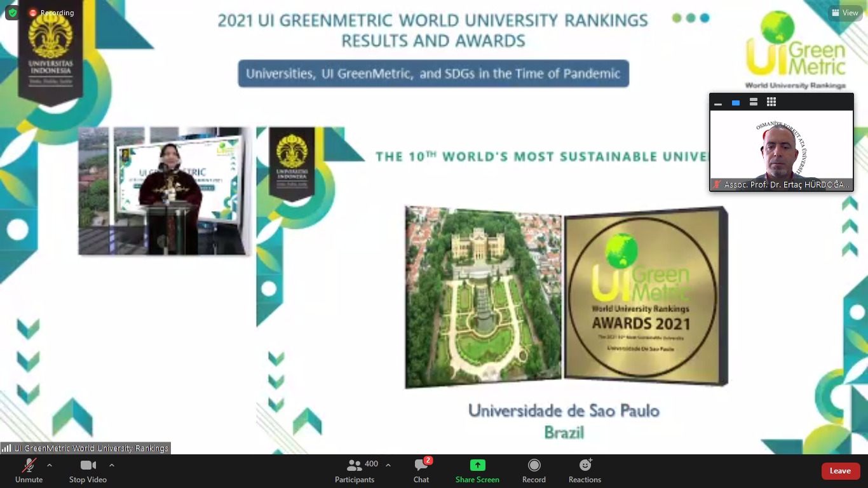
Task: Minimize the floating video thumbnail panel
Action: click(718, 102)
